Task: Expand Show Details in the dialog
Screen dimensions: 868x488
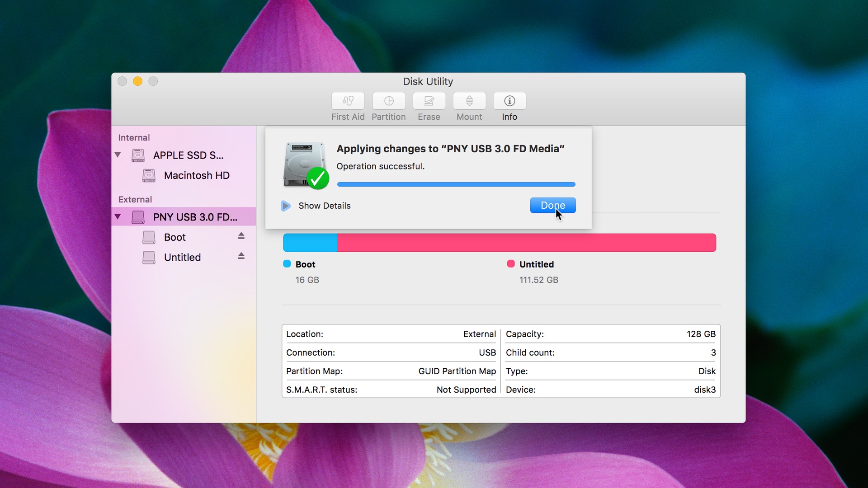Action: [x=285, y=206]
